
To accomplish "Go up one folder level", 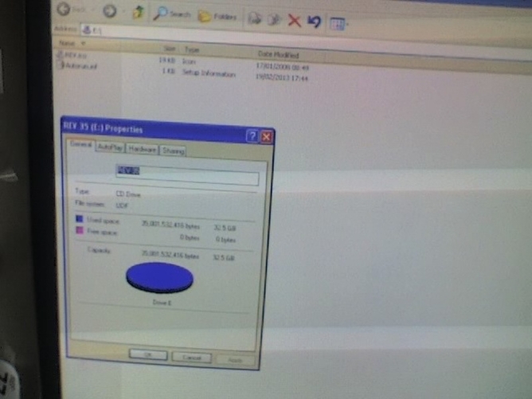I will (x=138, y=12).
